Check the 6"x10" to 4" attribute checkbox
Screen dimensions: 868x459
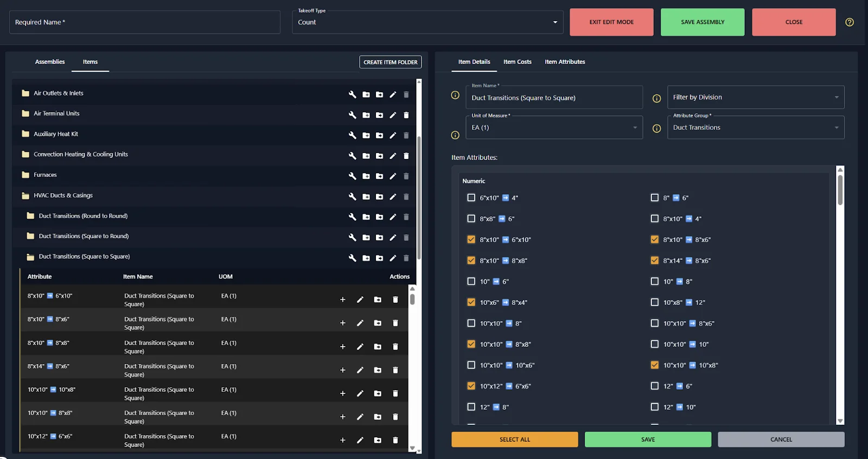click(471, 198)
